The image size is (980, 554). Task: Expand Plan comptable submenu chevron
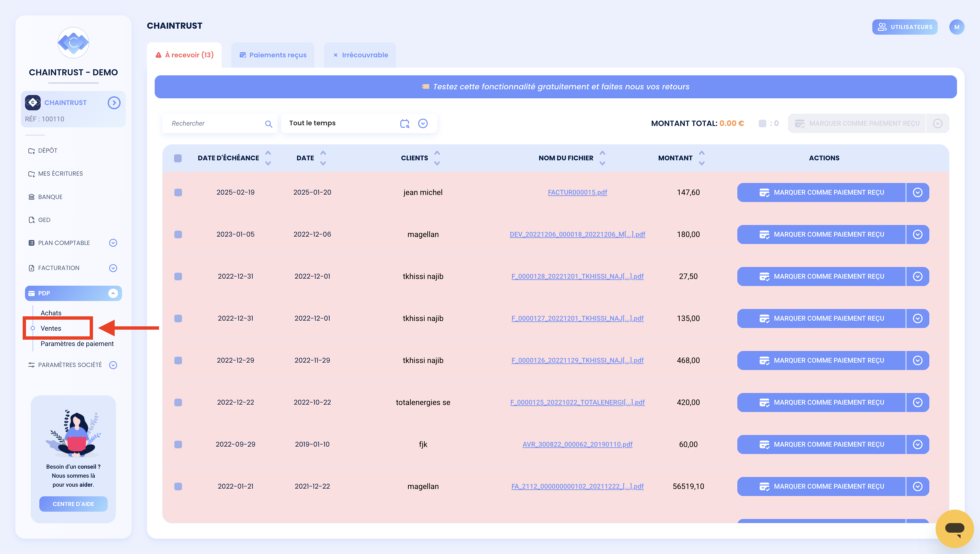(113, 243)
